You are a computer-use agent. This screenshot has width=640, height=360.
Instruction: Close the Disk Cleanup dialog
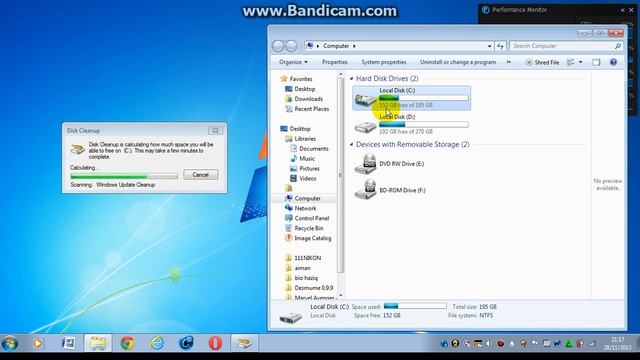pos(215,131)
